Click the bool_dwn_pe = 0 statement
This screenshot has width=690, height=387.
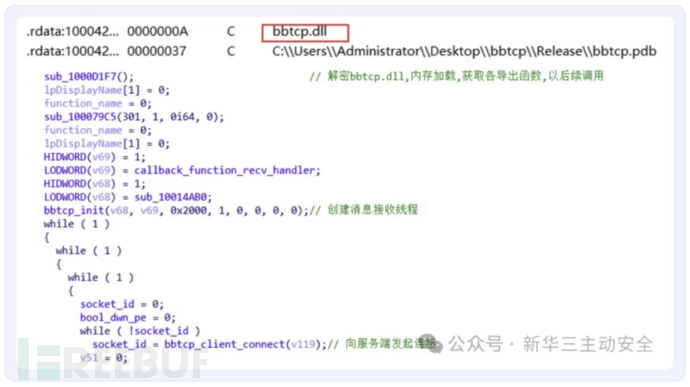(128, 318)
